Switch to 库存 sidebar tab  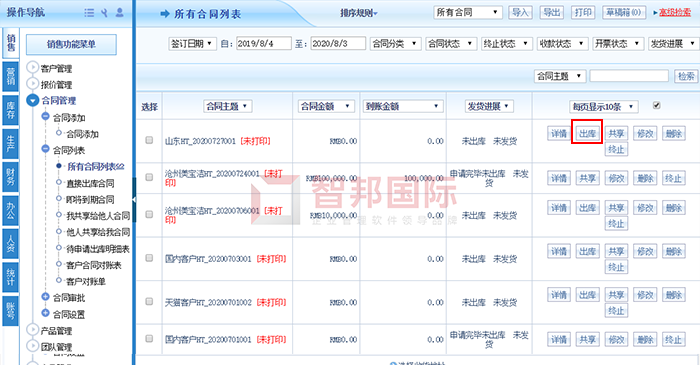[11, 110]
